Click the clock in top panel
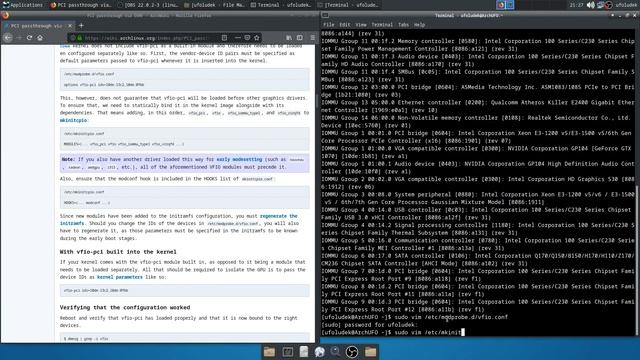The height and width of the screenshot is (360, 640). [576, 5]
